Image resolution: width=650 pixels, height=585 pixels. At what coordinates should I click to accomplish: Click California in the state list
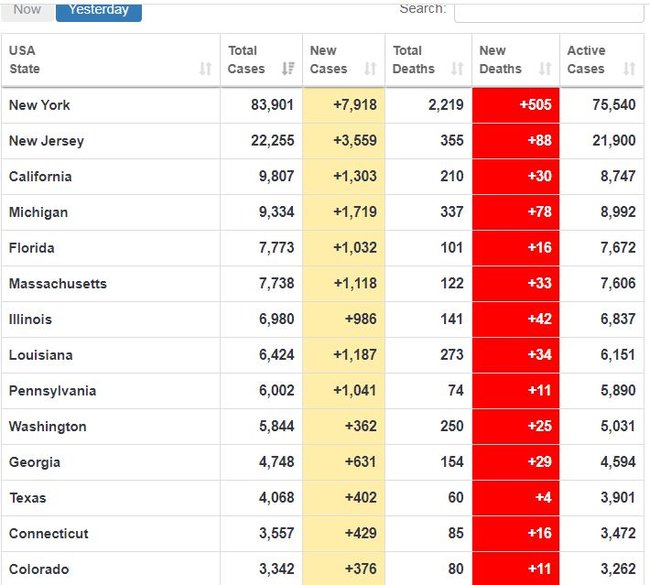click(40, 176)
